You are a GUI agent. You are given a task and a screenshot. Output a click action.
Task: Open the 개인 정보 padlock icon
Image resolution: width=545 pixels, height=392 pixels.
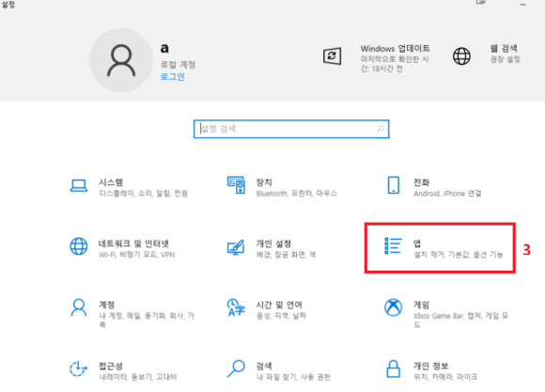[x=393, y=368]
